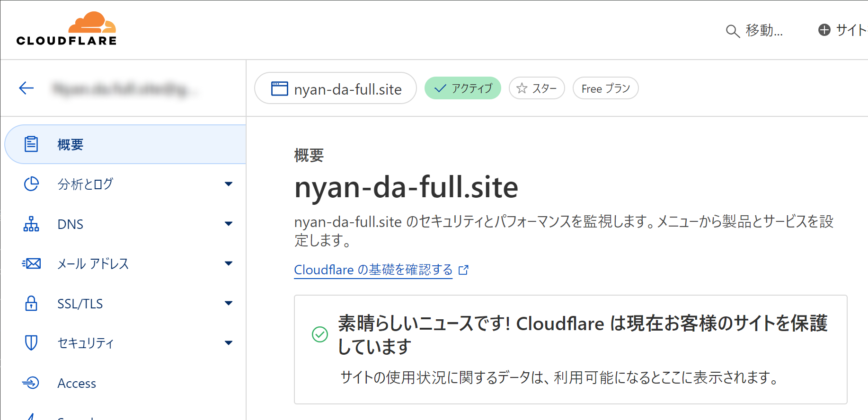The height and width of the screenshot is (420, 868).
Task: Click the search magnifier icon
Action: click(x=733, y=31)
